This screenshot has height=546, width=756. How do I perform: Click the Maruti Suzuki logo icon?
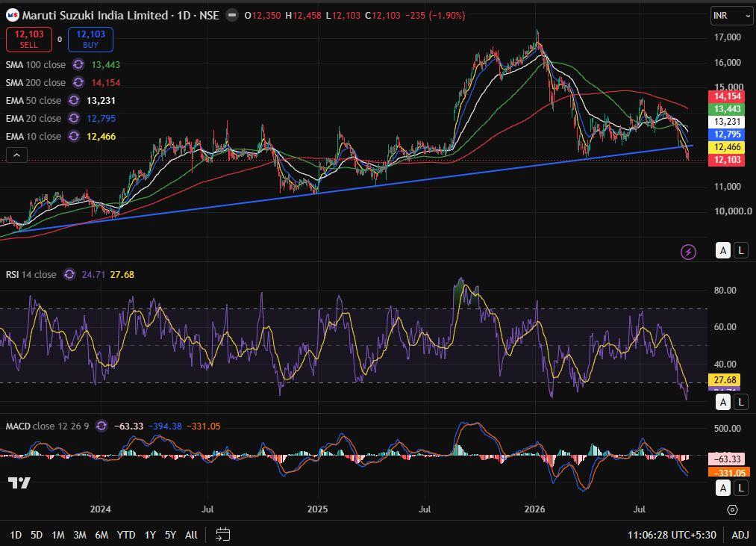[12, 16]
